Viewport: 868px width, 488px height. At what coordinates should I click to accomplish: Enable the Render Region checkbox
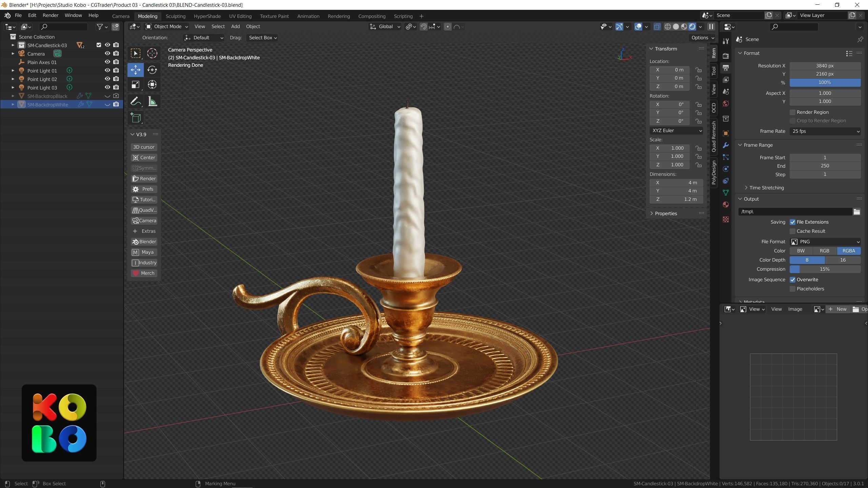[792, 112]
